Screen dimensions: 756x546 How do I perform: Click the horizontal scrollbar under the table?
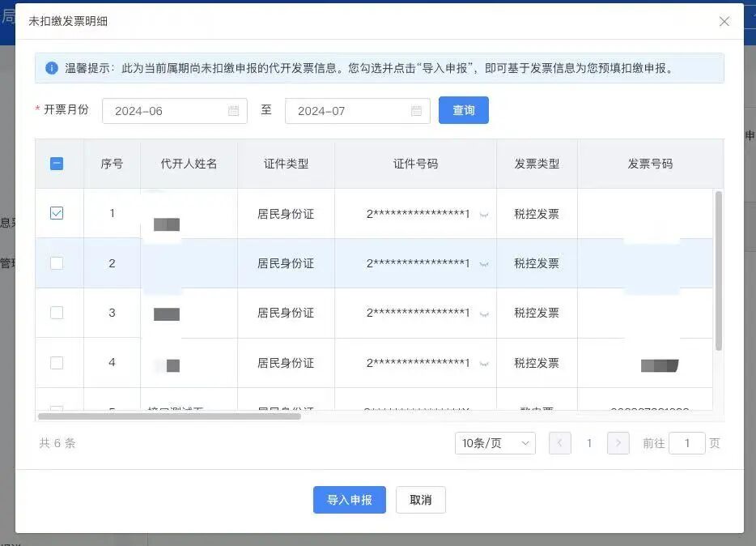tap(170, 416)
